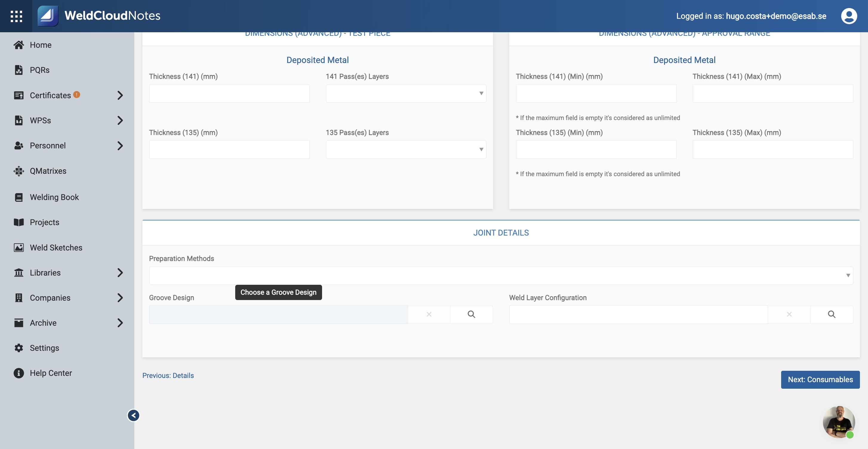Viewport: 868px width, 449px height.
Task: Click the Libraries building icon
Action: click(x=19, y=272)
